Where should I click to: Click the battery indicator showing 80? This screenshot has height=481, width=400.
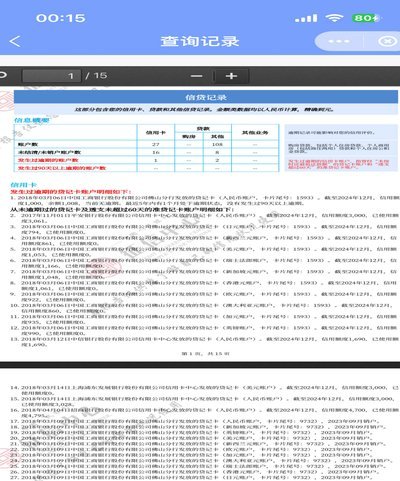click(x=366, y=18)
